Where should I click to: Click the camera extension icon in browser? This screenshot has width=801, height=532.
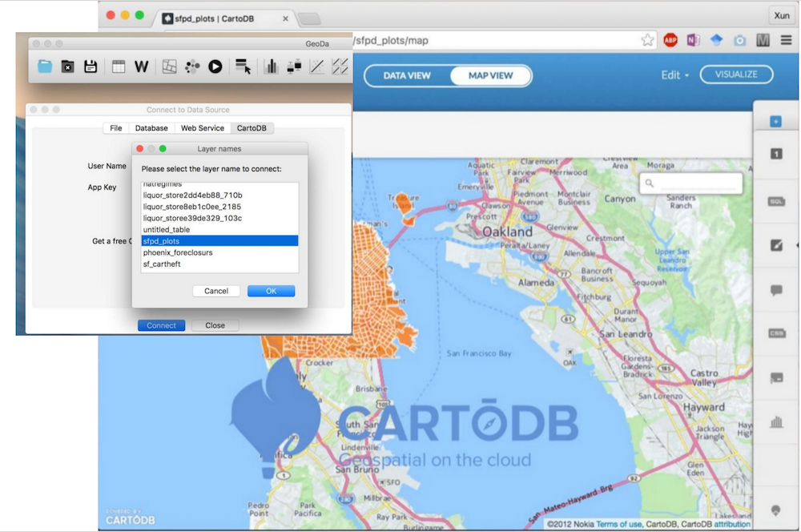pyautogui.click(x=739, y=40)
